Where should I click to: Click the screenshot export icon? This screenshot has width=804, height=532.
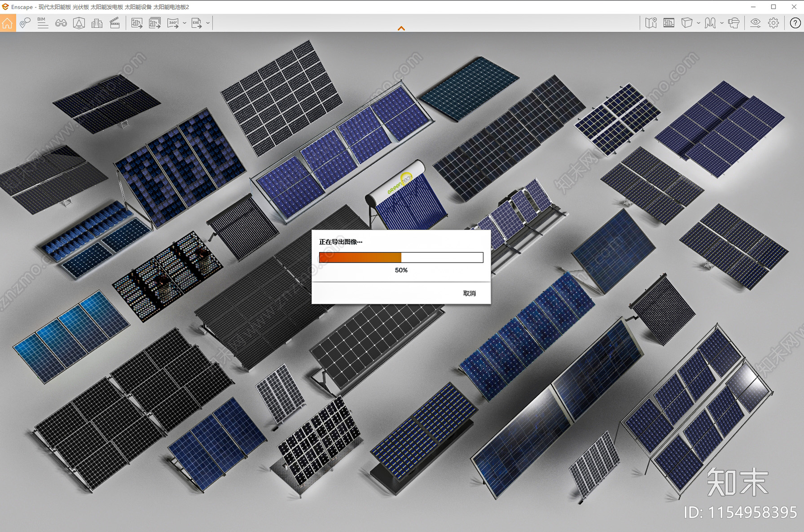(137, 23)
